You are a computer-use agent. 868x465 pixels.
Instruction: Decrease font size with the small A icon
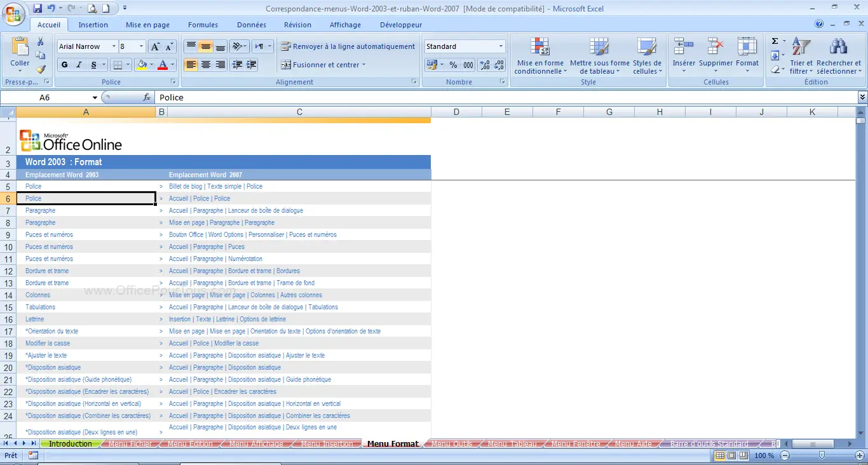(x=169, y=46)
